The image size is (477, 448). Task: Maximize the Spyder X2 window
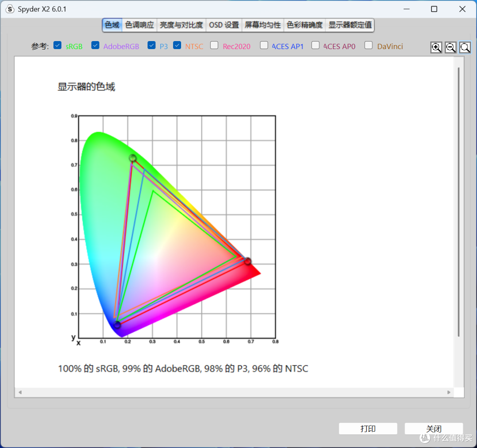[434, 9]
